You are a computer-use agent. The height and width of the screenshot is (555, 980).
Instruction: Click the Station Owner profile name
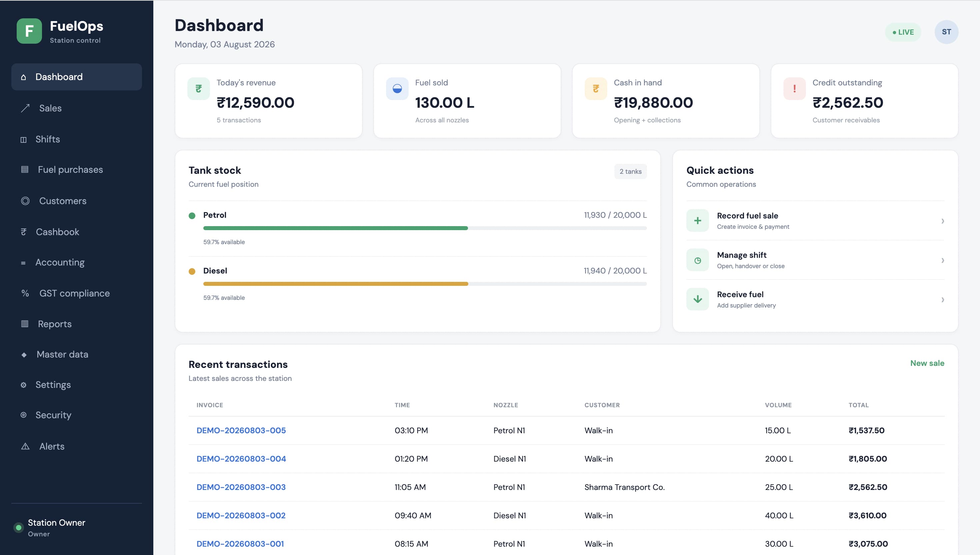56,523
